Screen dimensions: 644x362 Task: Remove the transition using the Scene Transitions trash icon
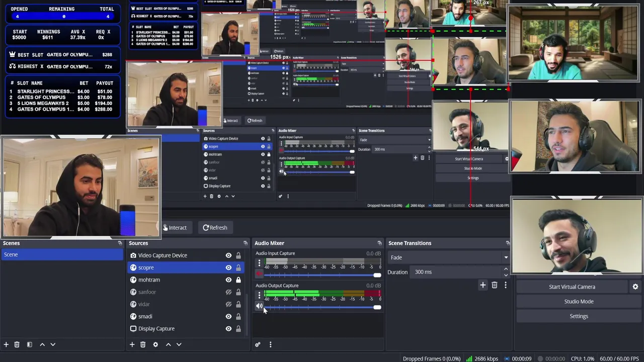pyautogui.click(x=494, y=285)
